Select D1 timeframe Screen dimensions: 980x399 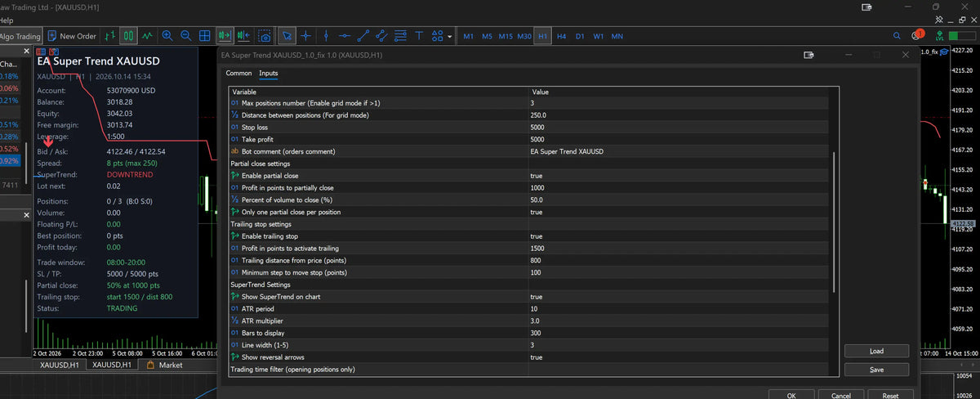580,37
